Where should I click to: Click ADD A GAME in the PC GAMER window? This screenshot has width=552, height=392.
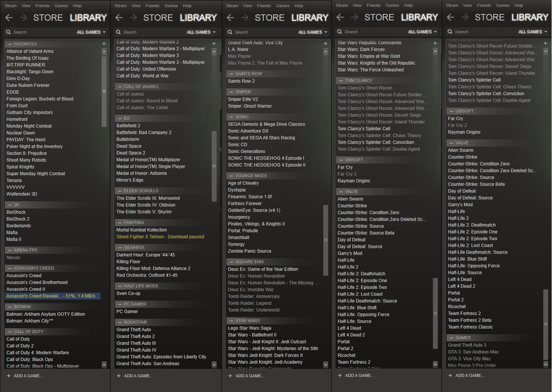135,376
